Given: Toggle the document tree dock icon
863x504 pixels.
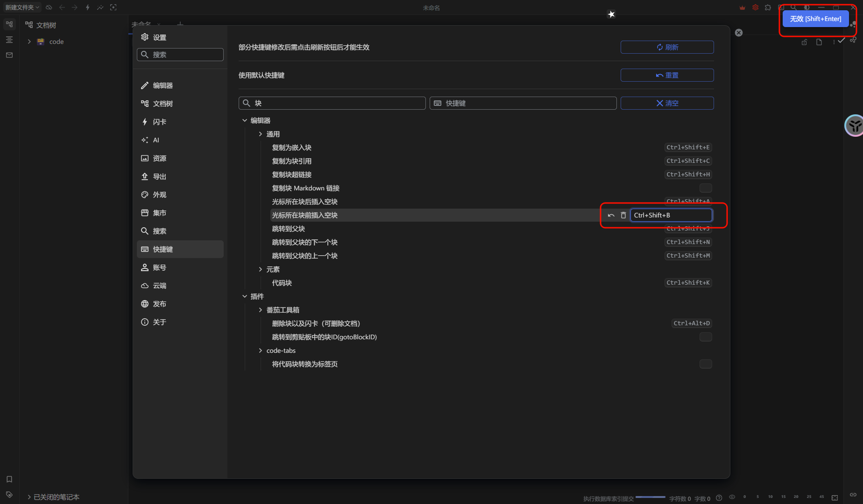Looking at the screenshot, I should click(9, 24).
